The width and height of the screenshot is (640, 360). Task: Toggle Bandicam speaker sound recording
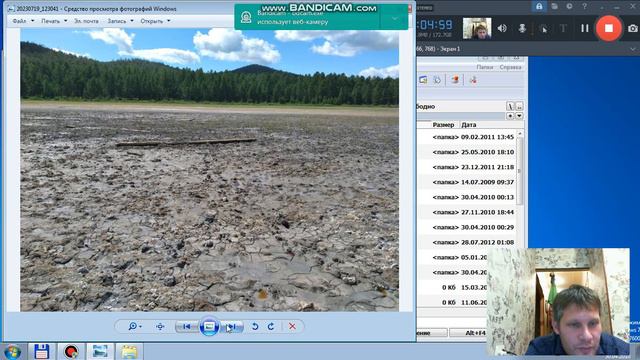(502, 28)
